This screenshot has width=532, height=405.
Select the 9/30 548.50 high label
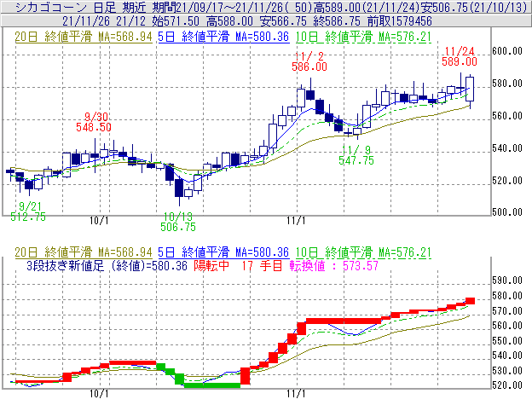click(x=94, y=122)
